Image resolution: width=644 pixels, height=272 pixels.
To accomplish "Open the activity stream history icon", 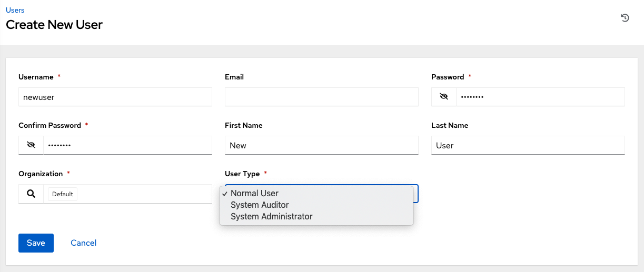I will point(625,18).
